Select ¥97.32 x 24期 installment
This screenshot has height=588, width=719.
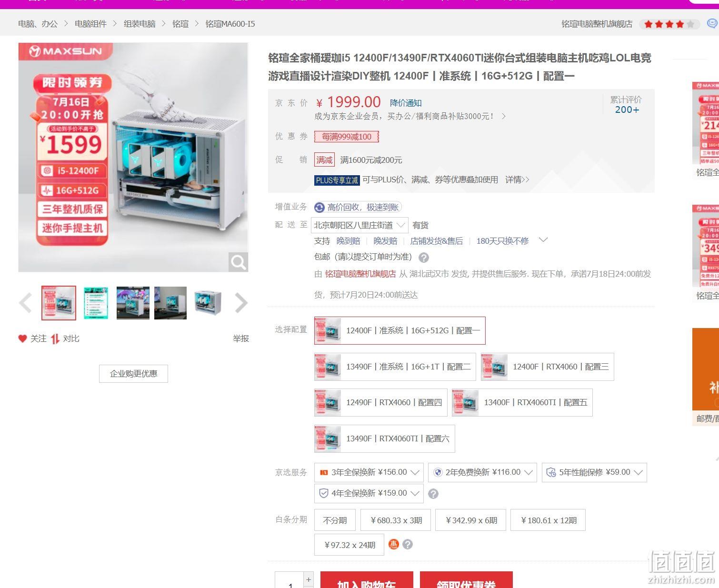350,545
